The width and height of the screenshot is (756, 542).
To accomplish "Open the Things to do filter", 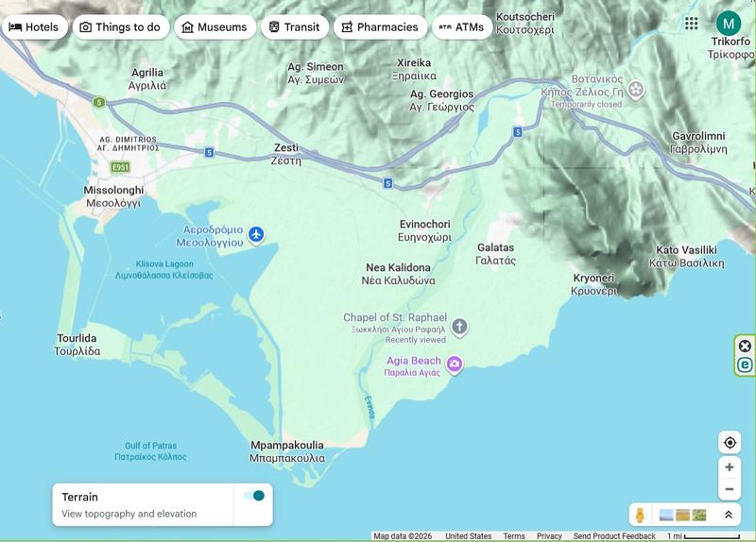I will point(121,27).
